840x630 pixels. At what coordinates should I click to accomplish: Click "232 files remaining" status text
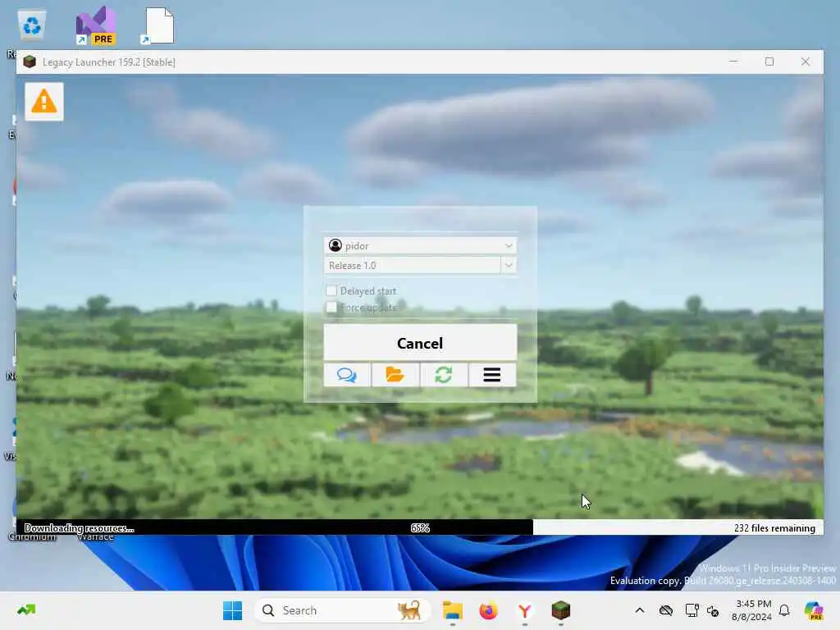pos(774,528)
